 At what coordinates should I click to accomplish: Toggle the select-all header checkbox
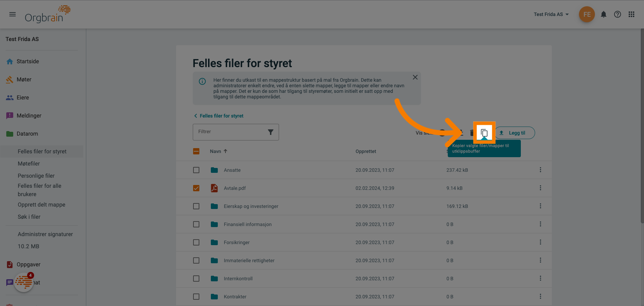[x=196, y=151]
